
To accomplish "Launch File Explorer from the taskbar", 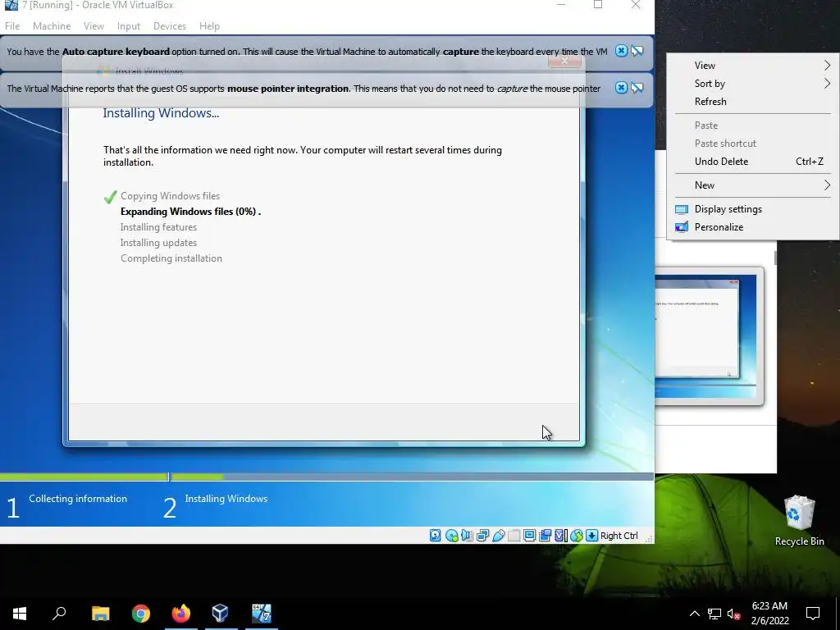I will (x=100, y=614).
